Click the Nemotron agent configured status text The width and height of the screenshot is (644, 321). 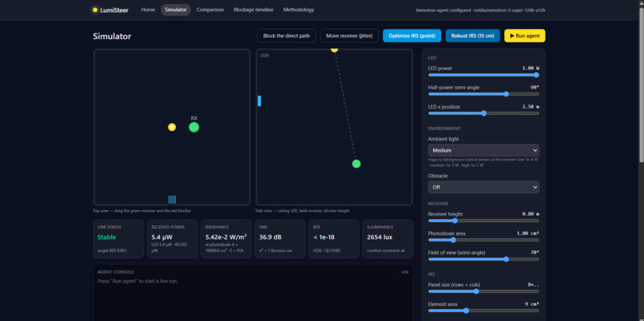tap(480, 10)
